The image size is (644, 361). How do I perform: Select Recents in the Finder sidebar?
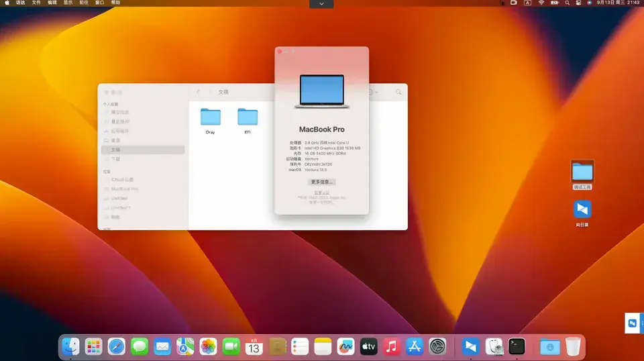pos(143,121)
